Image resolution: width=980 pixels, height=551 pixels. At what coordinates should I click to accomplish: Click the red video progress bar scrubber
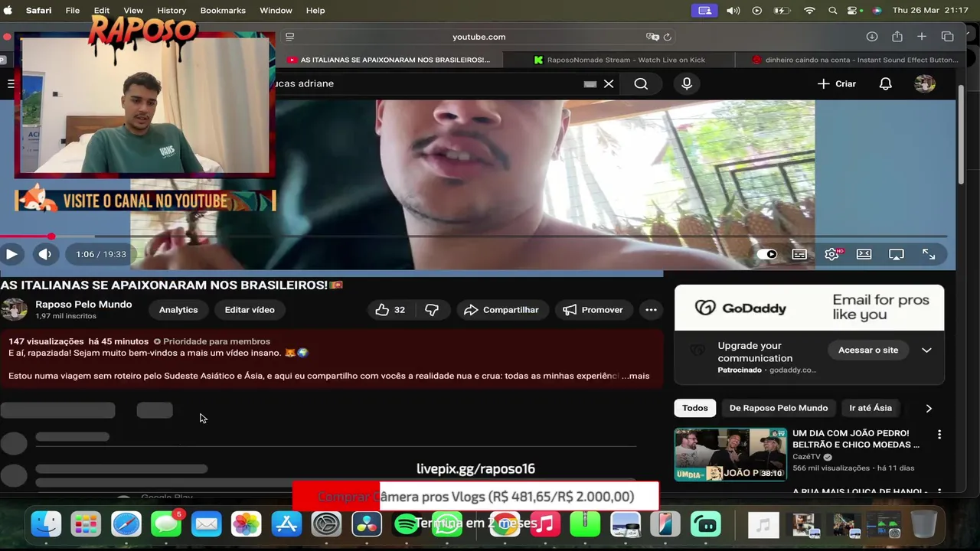pos(51,236)
